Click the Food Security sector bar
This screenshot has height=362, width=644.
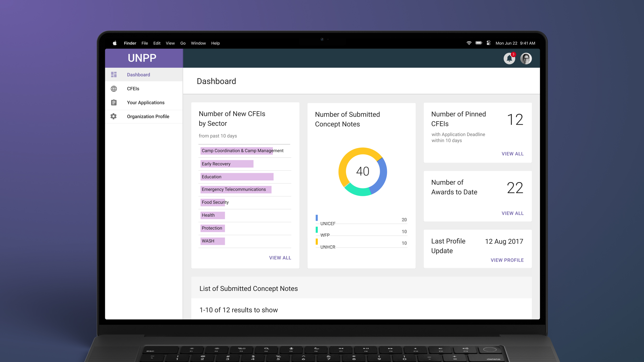click(x=213, y=202)
